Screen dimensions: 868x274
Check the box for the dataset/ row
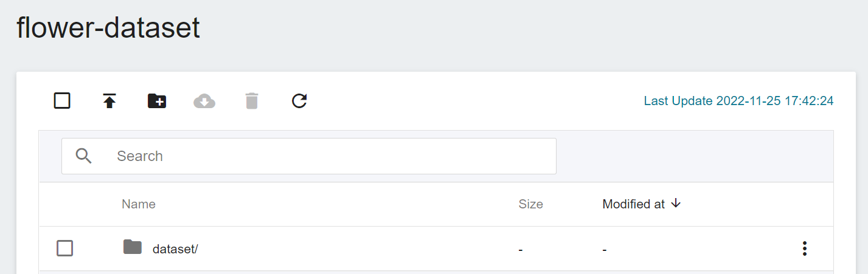coord(64,248)
